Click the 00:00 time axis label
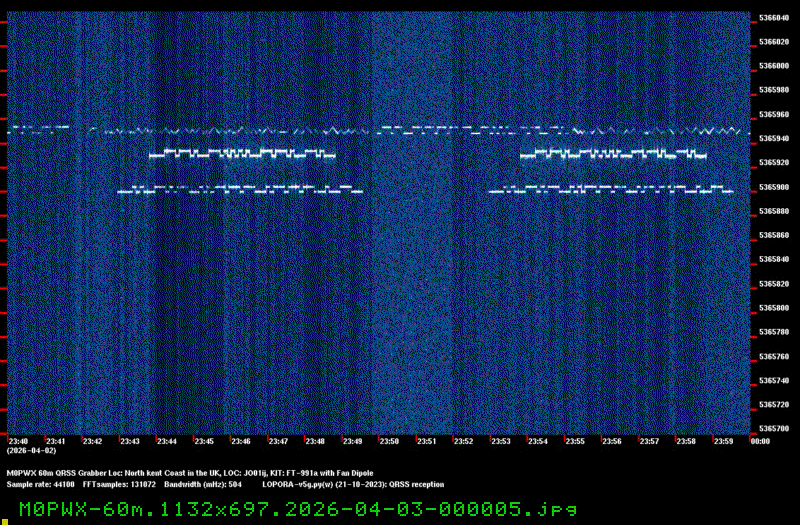 click(760, 441)
